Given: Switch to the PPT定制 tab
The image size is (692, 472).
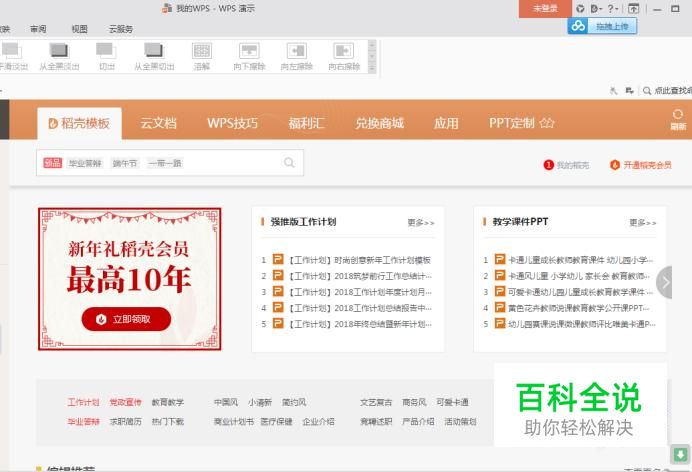Looking at the screenshot, I should pyautogui.click(x=521, y=124).
